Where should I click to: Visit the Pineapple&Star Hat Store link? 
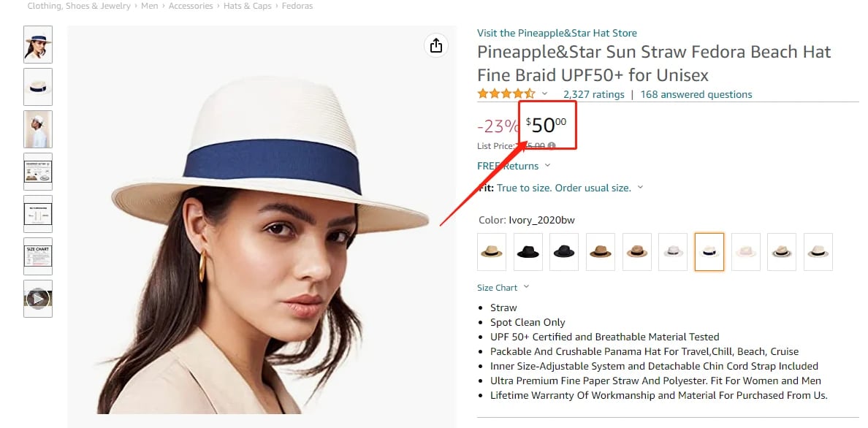(x=557, y=33)
